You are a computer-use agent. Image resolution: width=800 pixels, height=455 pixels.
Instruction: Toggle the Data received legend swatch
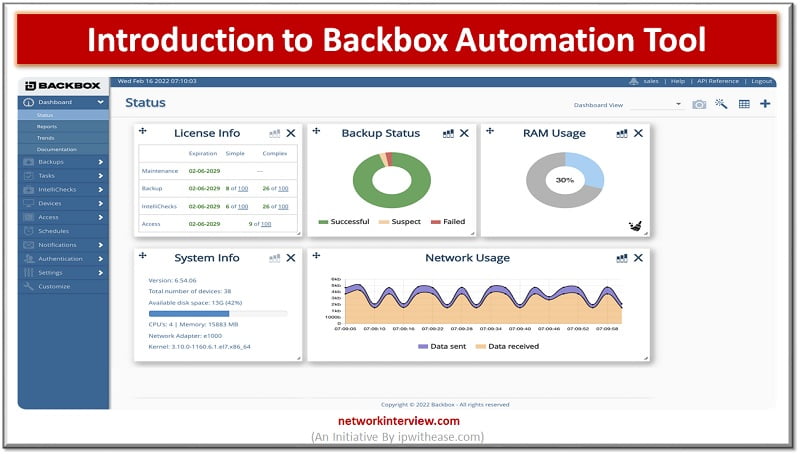[481, 346]
